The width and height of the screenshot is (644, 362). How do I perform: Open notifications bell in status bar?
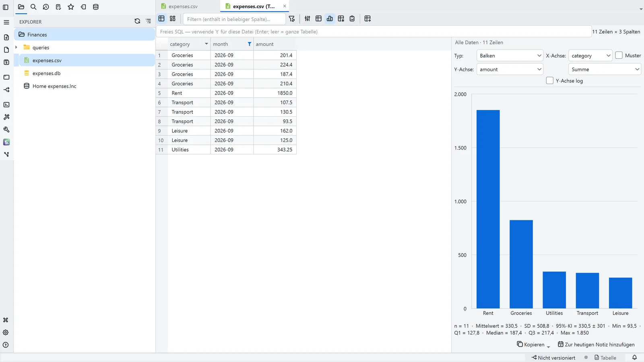pos(634,358)
